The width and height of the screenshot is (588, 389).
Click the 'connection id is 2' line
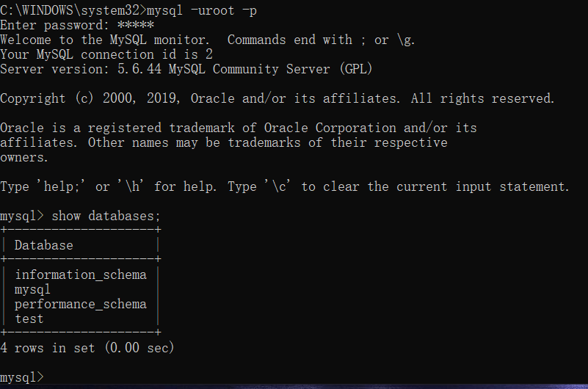point(126,54)
